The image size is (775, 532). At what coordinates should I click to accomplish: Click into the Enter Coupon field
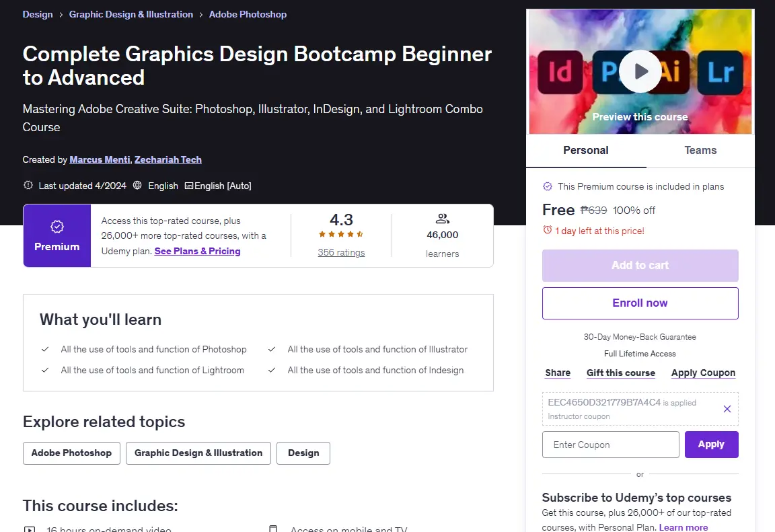(x=610, y=445)
